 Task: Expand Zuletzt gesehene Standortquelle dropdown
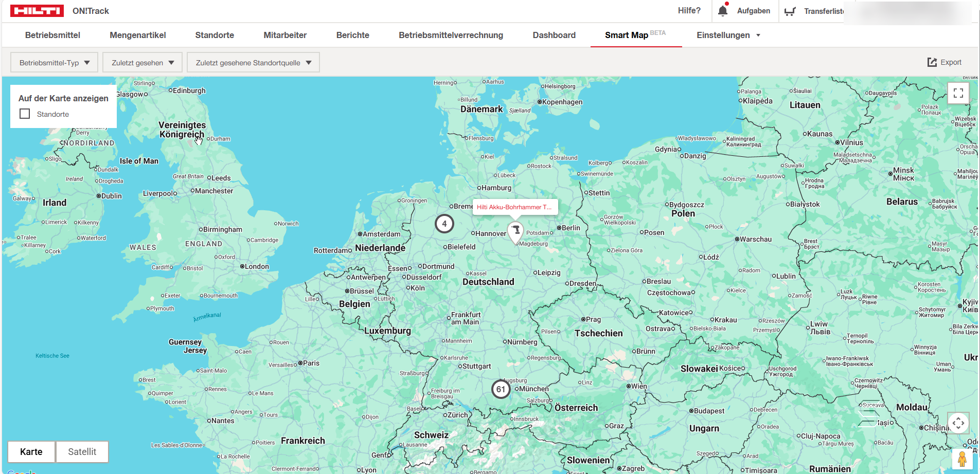pos(253,63)
